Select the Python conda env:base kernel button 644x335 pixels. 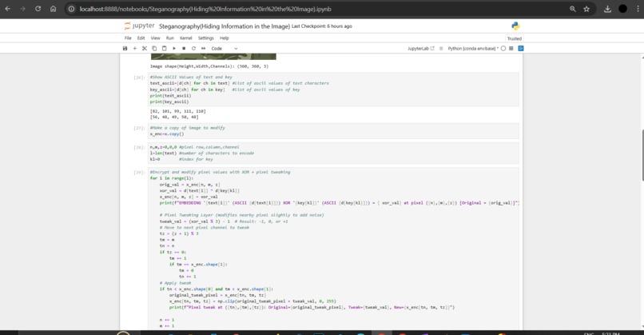pos(472,49)
